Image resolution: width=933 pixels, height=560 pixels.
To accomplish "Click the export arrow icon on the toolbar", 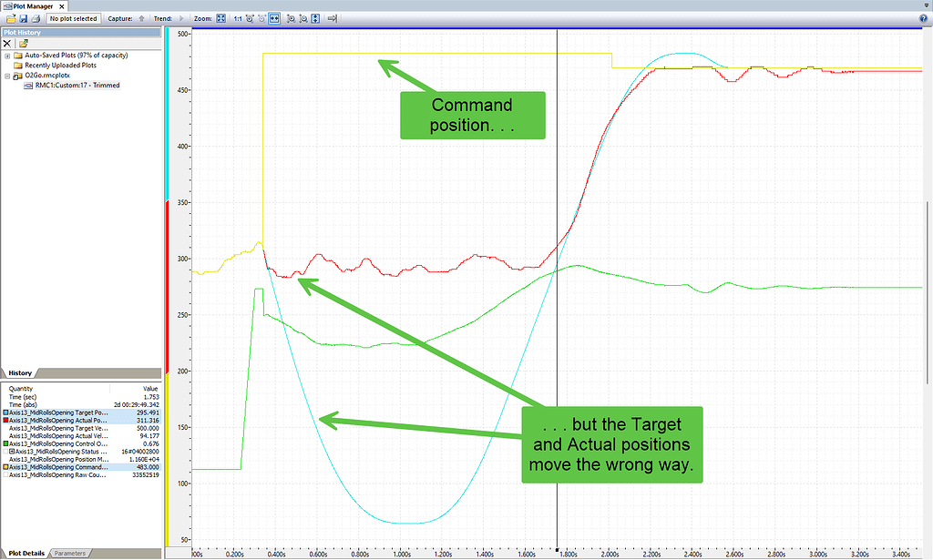I will tap(331, 17).
